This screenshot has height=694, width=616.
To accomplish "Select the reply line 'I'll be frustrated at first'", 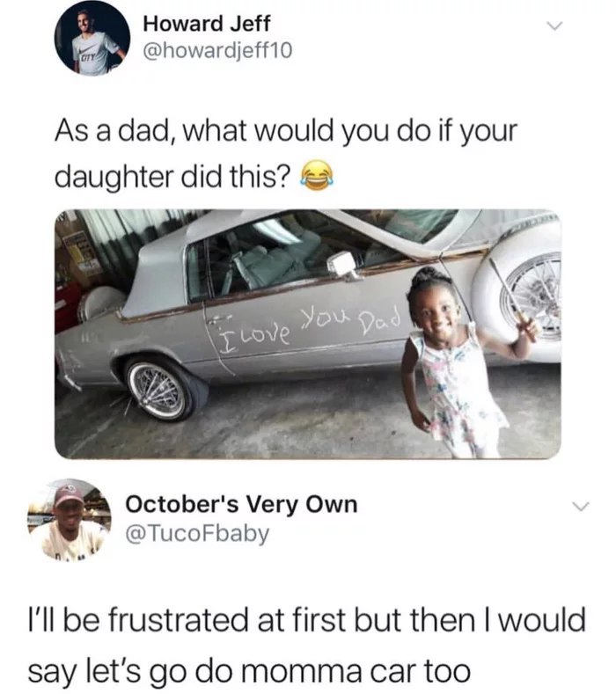I will [x=307, y=619].
